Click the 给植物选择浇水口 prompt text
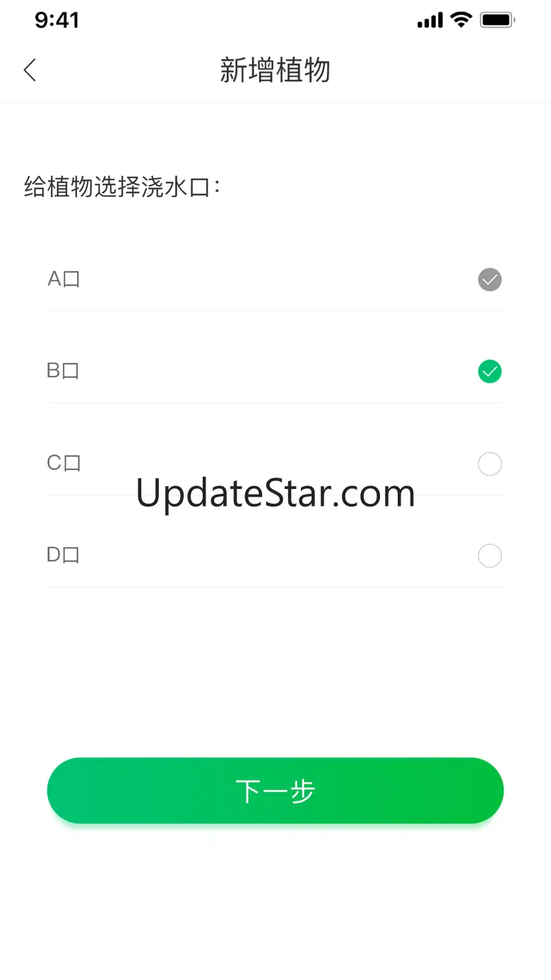551x980 pixels. click(123, 187)
